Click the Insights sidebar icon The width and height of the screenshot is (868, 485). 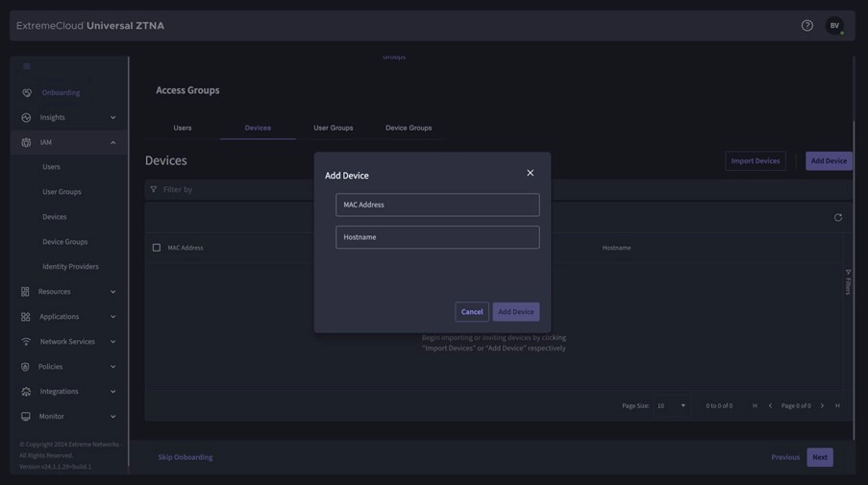[26, 117]
